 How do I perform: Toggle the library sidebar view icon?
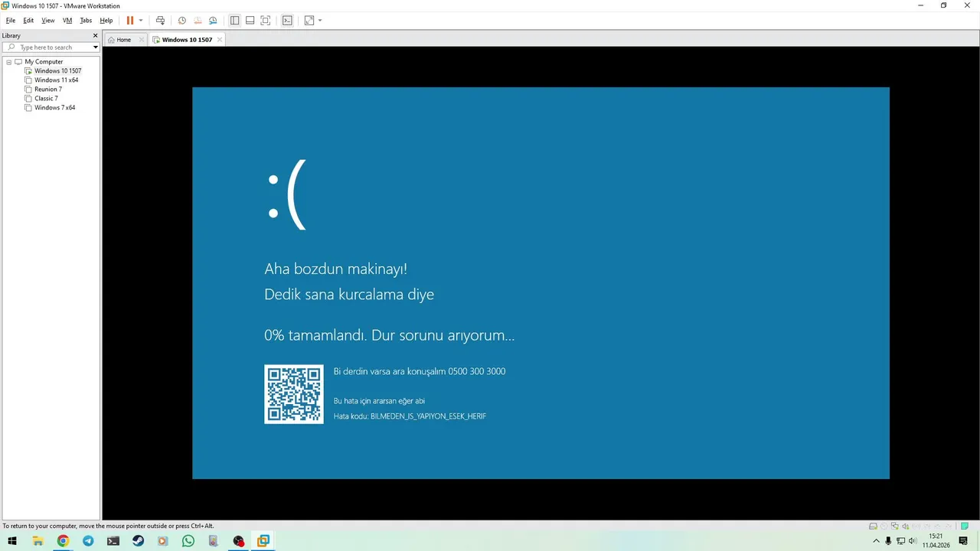coord(234,21)
